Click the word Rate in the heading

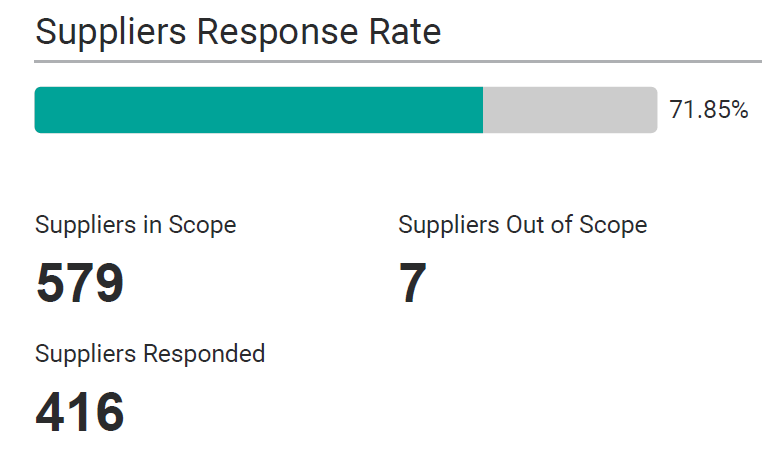click(405, 33)
